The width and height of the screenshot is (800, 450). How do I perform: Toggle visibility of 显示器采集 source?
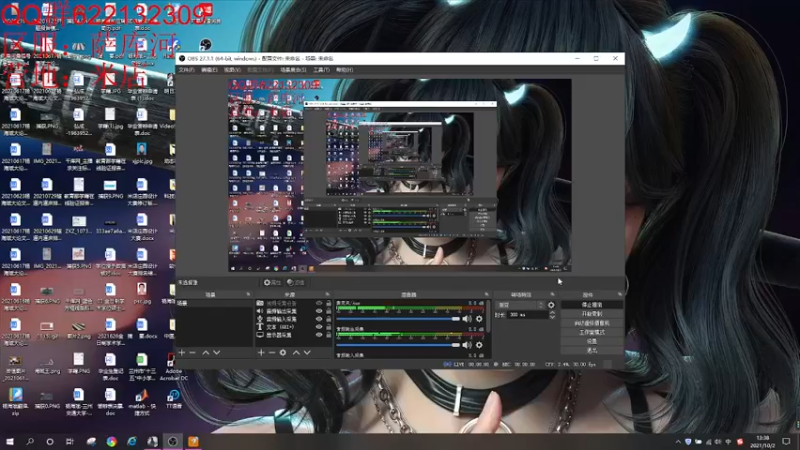tap(319, 335)
